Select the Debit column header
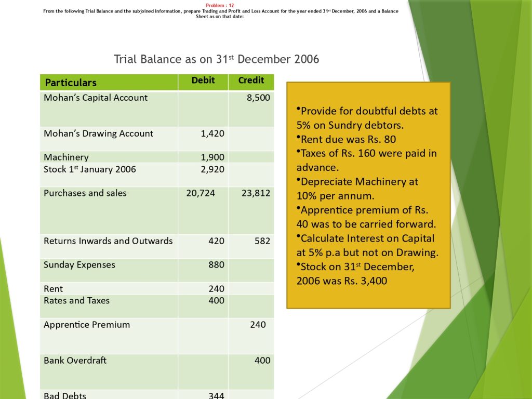The image size is (532, 399). point(203,81)
